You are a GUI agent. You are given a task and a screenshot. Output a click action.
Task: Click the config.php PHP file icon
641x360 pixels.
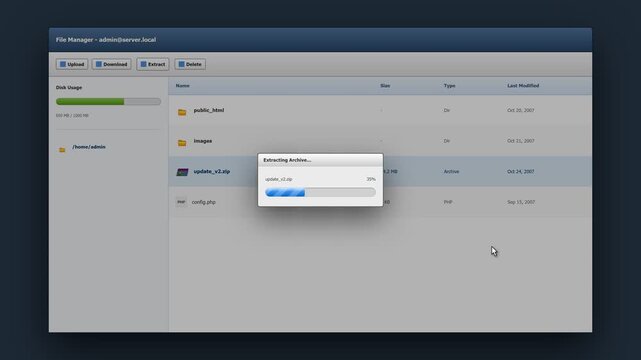[x=181, y=202]
